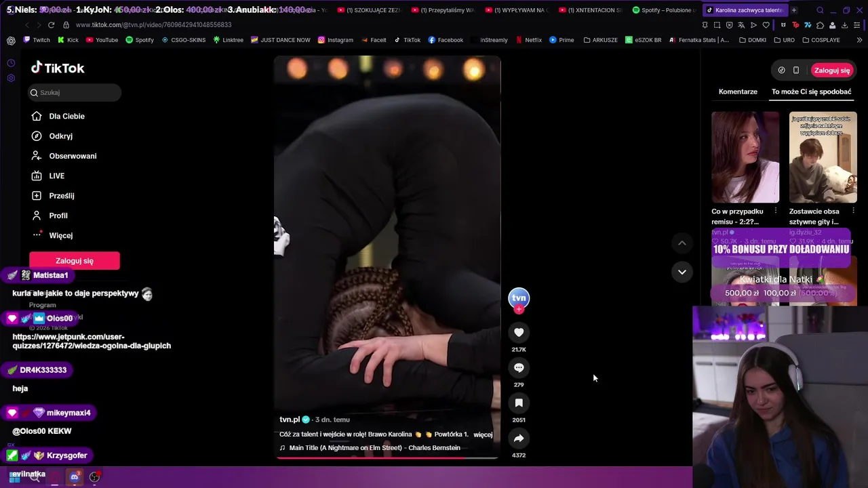Save video with bookmark icon
This screenshot has height=488, width=868.
coord(519,403)
